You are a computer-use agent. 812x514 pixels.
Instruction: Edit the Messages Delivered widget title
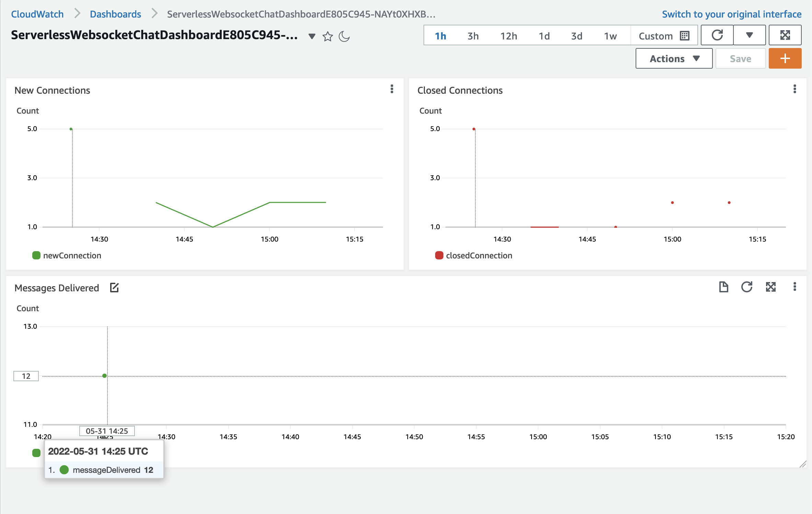point(114,288)
